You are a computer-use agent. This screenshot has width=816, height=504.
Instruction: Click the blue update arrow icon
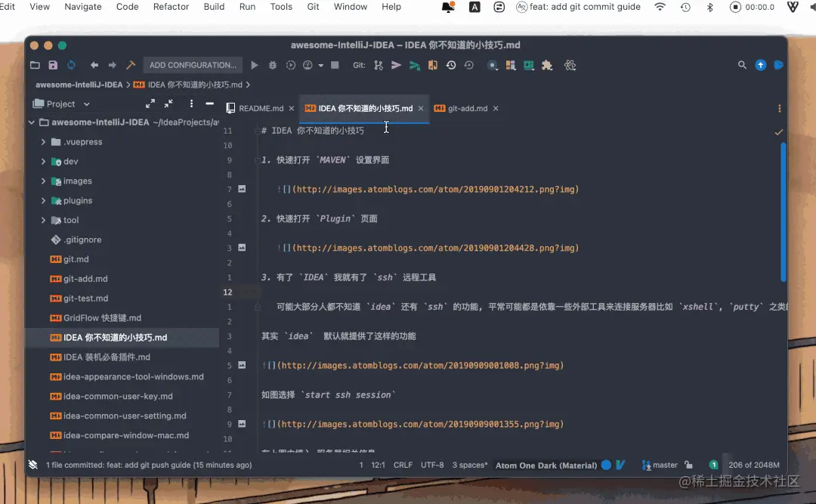click(761, 65)
